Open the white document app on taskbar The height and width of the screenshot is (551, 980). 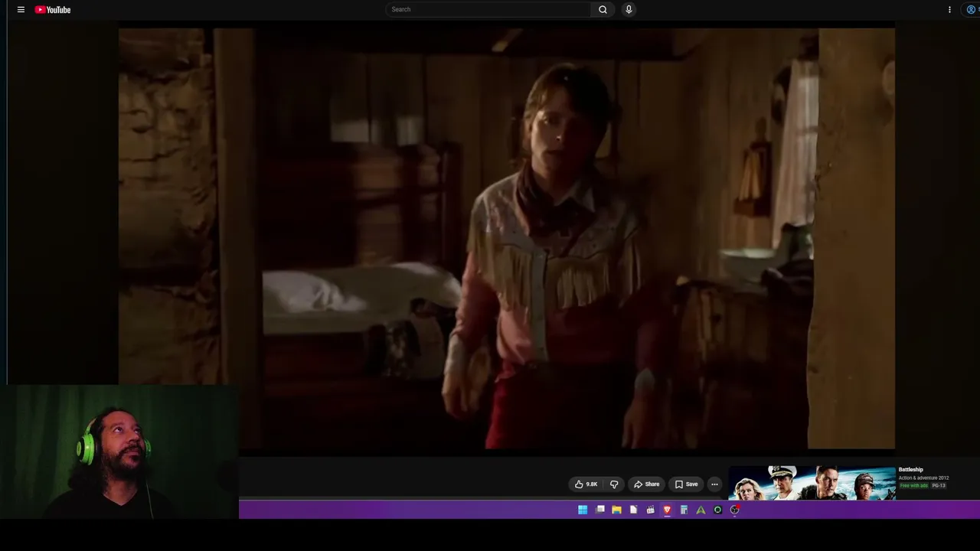(633, 510)
